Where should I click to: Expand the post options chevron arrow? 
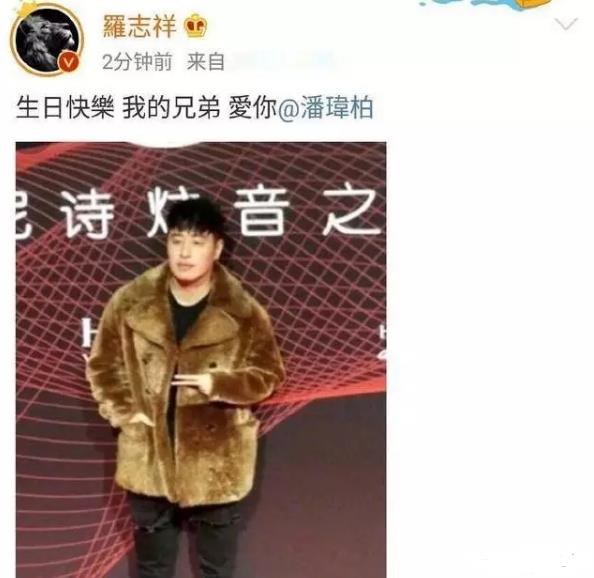click(566, 25)
